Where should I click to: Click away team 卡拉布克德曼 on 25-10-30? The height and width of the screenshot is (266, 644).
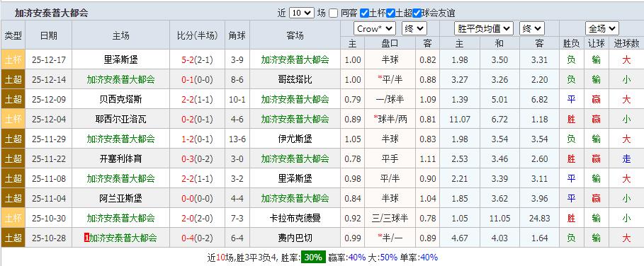(x=295, y=218)
